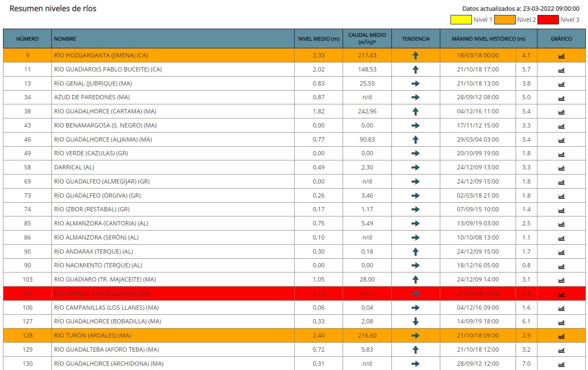The image size is (588, 370).
Task: Open chart icon for Río Guadalhorce (Aljaima)
Action: pos(561,140)
